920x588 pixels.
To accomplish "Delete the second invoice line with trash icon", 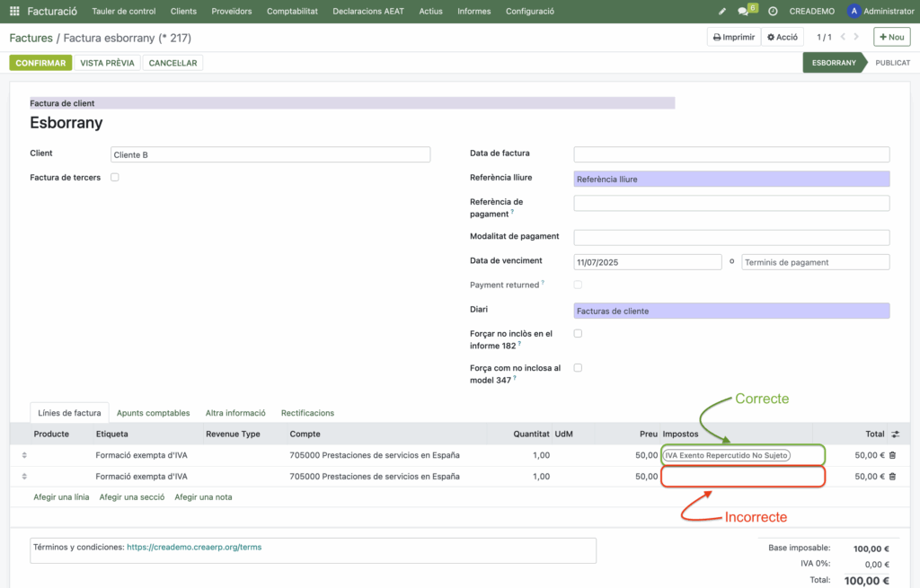I will [892, 477].
